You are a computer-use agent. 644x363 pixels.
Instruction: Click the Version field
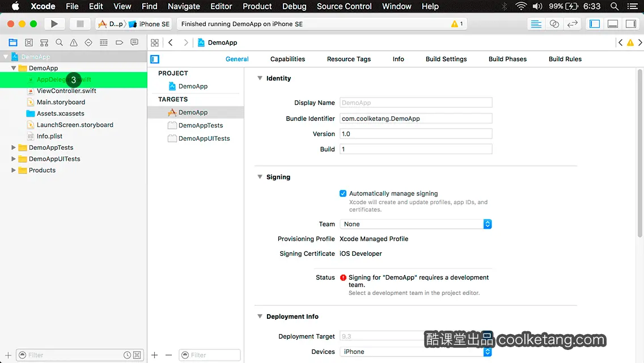coord(416,134)
